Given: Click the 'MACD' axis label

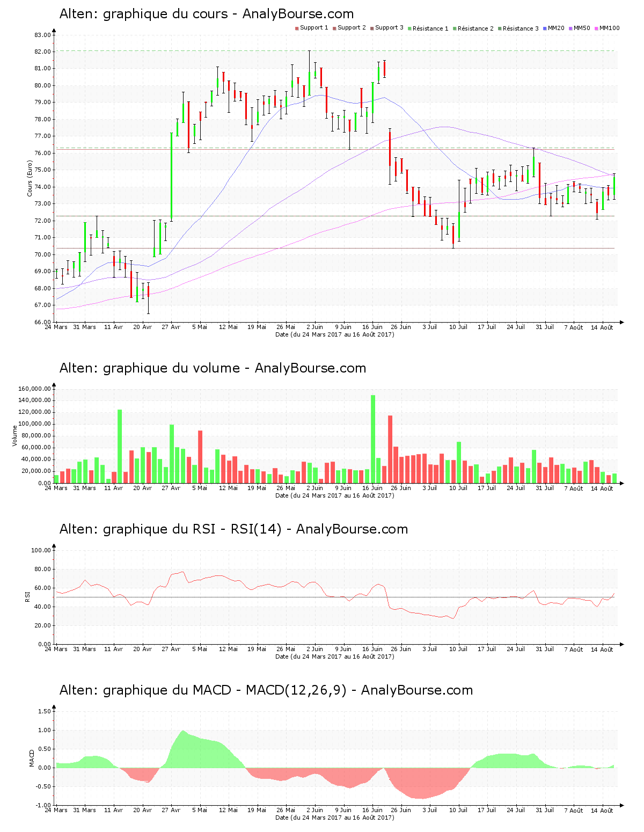Looking at the screenshot, I should pyautogui.click(x=32, y=758).
